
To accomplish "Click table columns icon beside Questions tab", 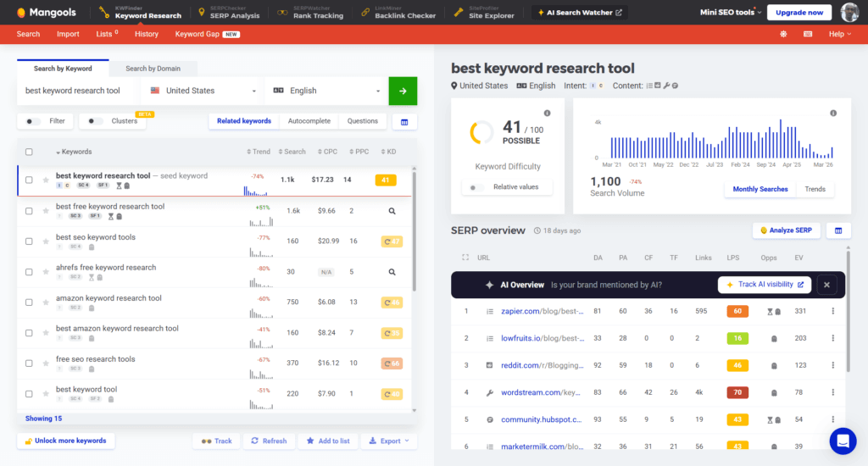I will click(404, 122).
